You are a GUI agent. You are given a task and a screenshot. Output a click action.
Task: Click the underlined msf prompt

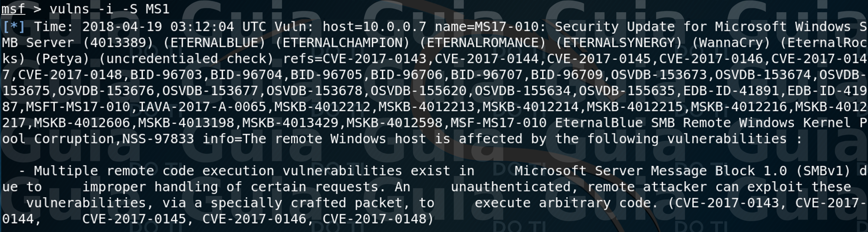(13, 9)
